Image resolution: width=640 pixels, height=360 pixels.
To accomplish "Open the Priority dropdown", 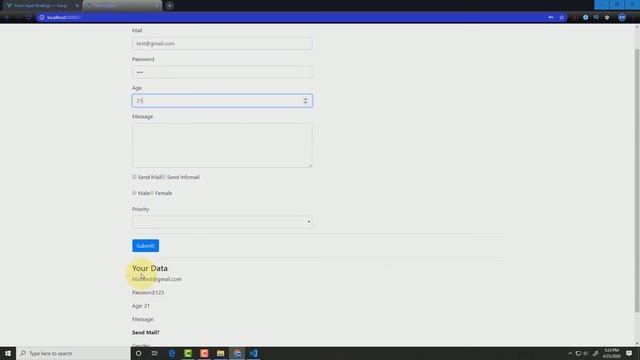I will coord(222,222).
